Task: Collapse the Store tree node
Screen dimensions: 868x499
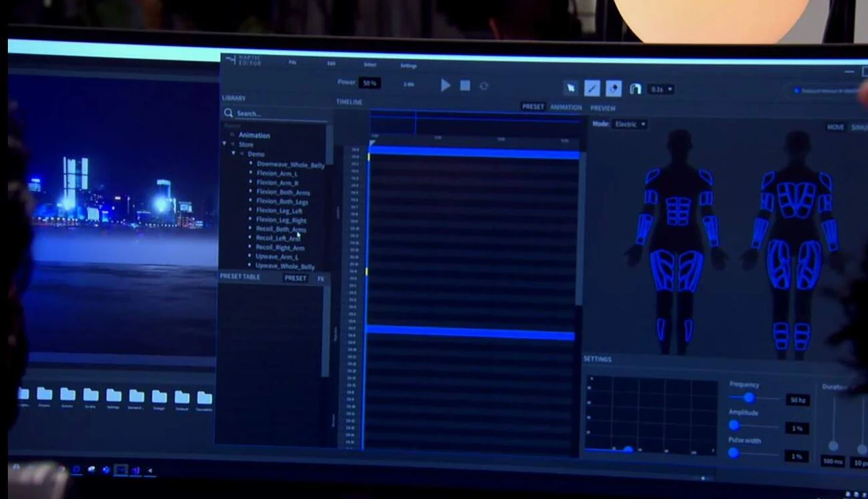Action: coord(225,144)
